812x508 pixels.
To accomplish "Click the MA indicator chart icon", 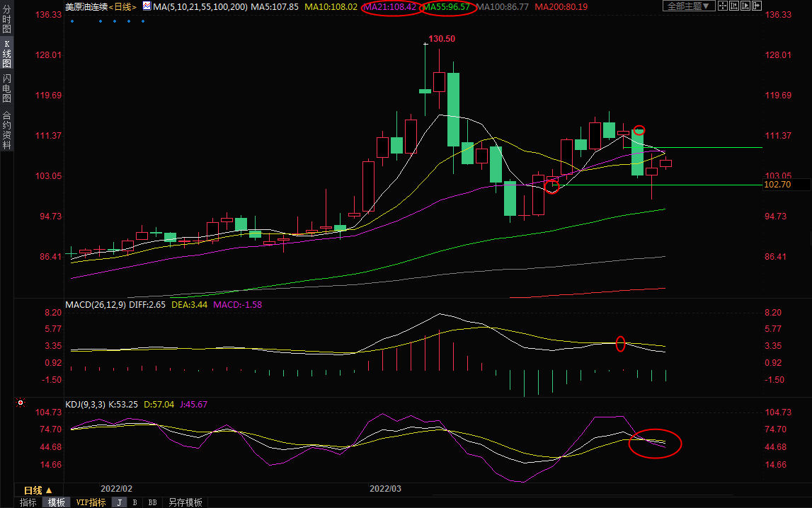I will coord(147,6).
